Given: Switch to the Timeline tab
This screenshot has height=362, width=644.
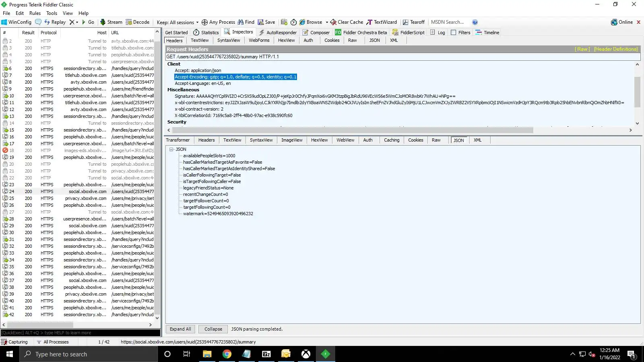Looking at the screenshot, I should 487,33.
